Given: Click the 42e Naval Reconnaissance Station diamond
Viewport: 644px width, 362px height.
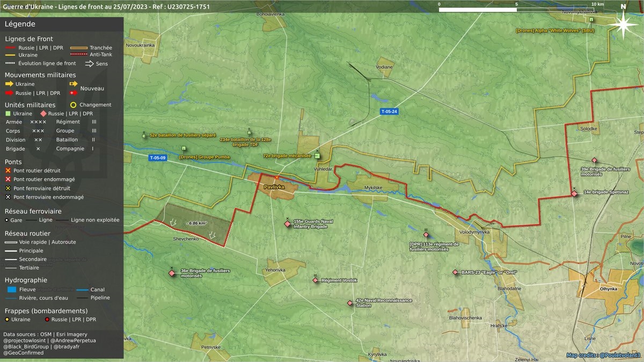Looking at the screenshot, I should pyautogui.click(x=350, y=303).
